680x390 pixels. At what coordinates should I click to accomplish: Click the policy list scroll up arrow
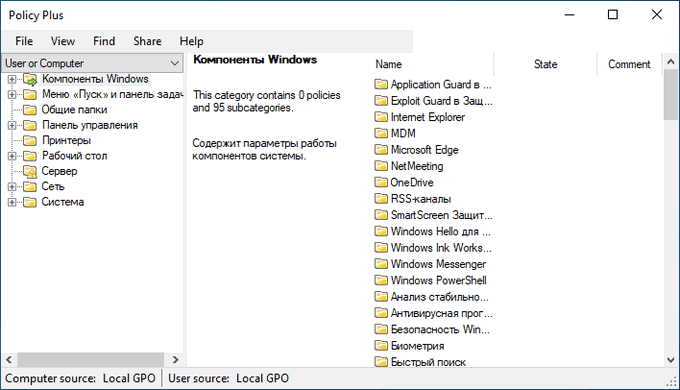tap(670, 62)
